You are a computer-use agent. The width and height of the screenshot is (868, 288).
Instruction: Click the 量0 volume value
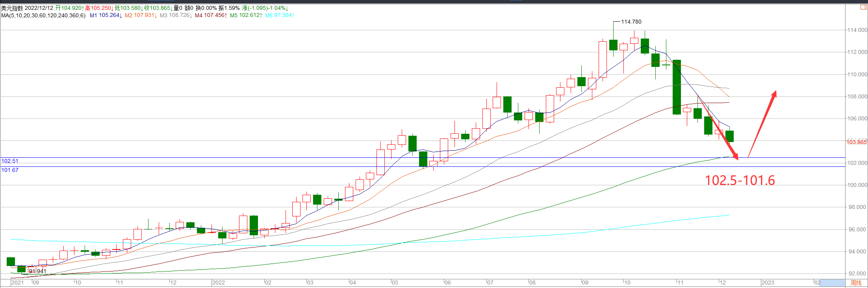178,8
